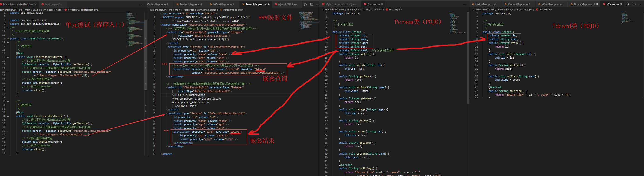Screen dimensions: 644x176
Task: Click the minimap of the Person.java editor
Action: click(458, 23)
